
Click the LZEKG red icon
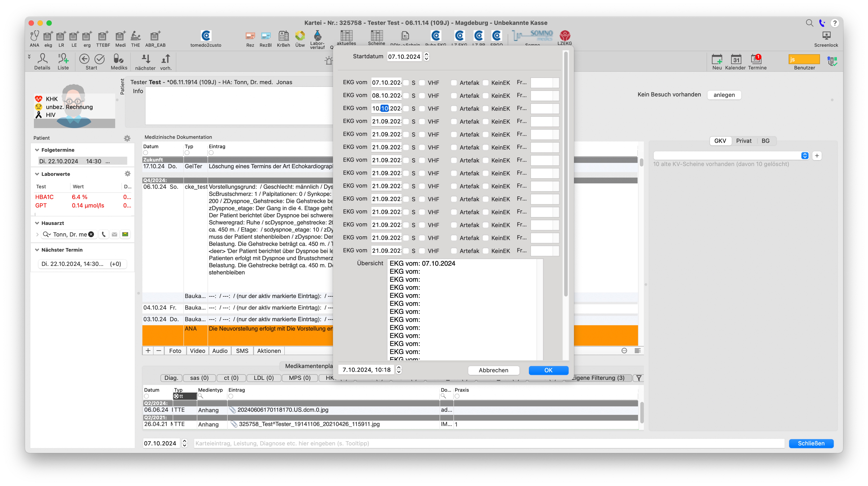[565, 35]
